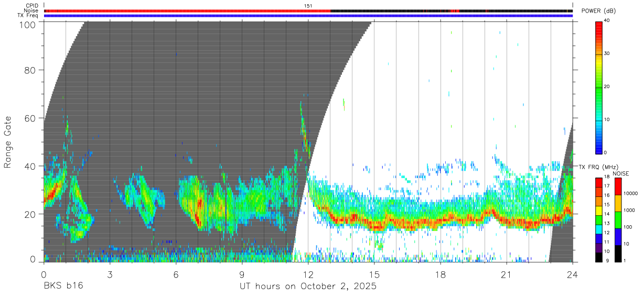Click the 11 label on TX FRQ legend
The width and height of the screenshot is (644, 297).
pyautogui.click(x=606, y=242)
